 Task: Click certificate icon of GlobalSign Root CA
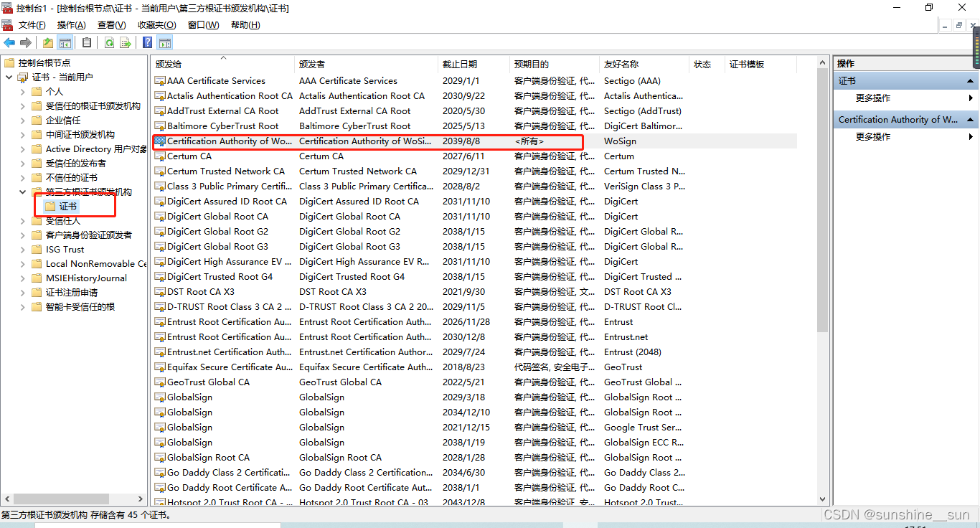coord(160,458)
